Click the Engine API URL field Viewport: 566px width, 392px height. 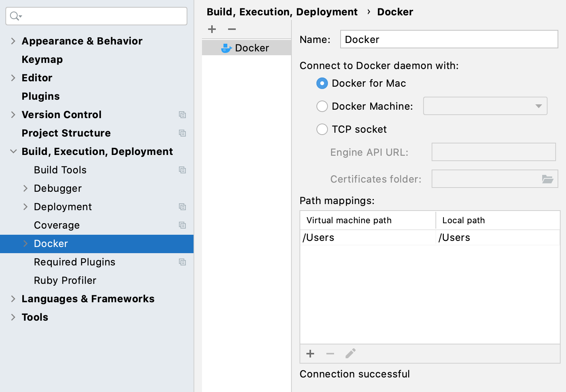point(493,152)
